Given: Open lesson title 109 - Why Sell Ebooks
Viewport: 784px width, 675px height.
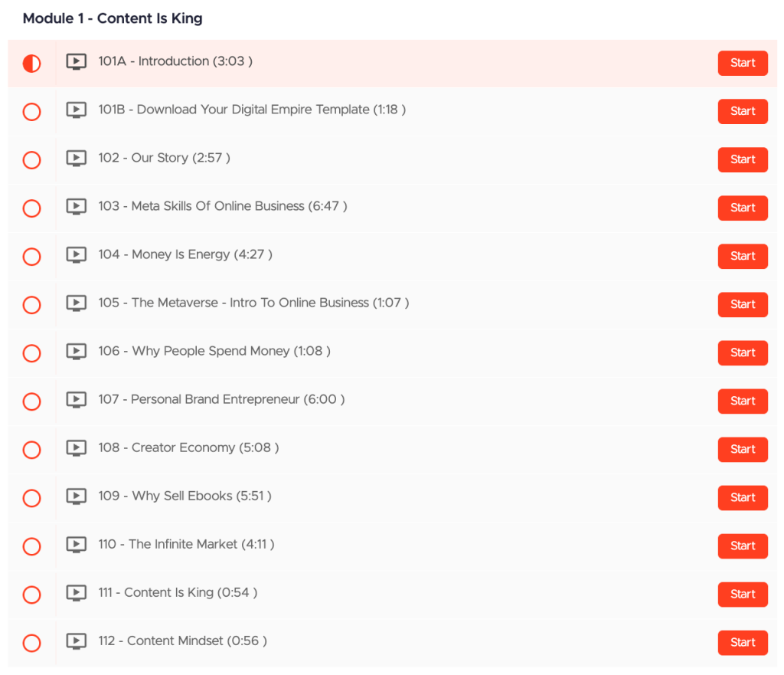Looking at the screenshot, I should [185, 496].
